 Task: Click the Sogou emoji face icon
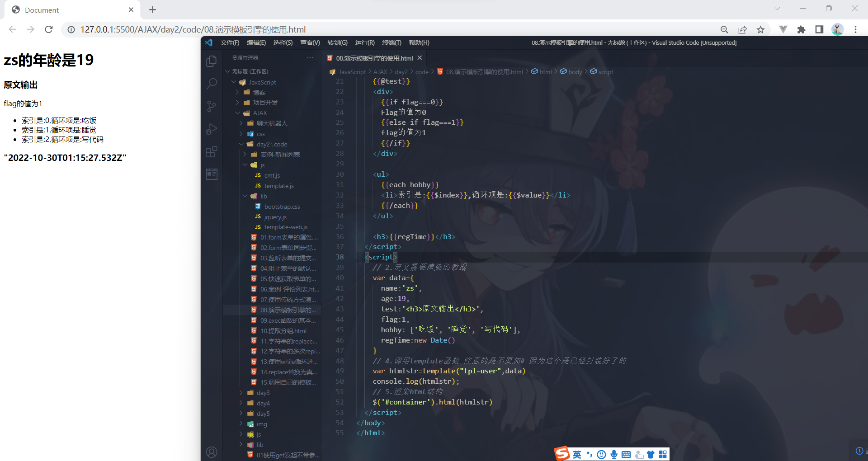[x=601, y=454]
